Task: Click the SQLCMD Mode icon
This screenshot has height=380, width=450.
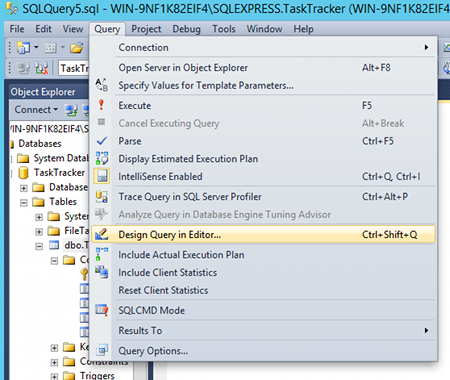Action: (x=102, y=310)
